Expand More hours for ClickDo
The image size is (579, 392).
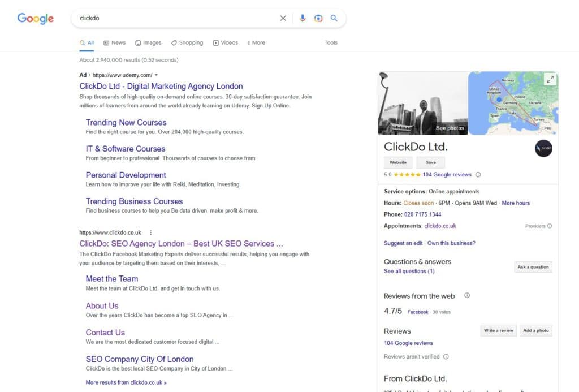[516, 203]
